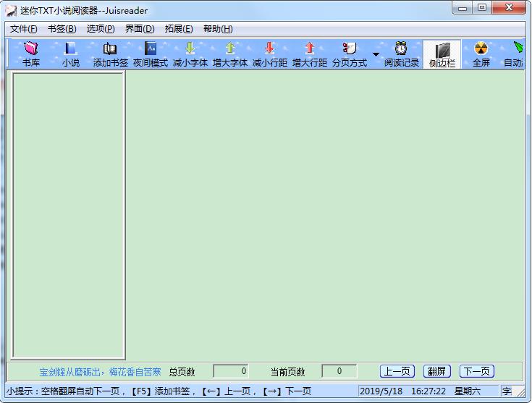Click the 上一页 previous page button
The width and height of the screenshot is (532, 403).
tap(397, 371)
